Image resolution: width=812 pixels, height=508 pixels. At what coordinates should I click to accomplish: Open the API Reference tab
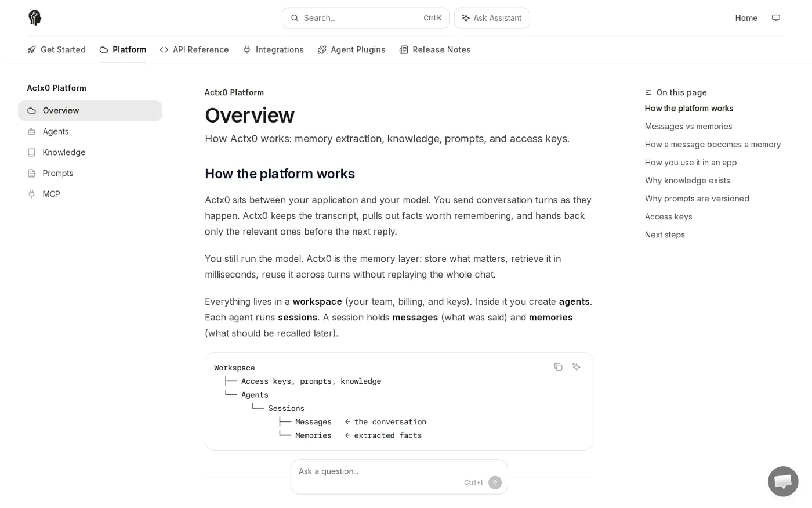[194, 50]
